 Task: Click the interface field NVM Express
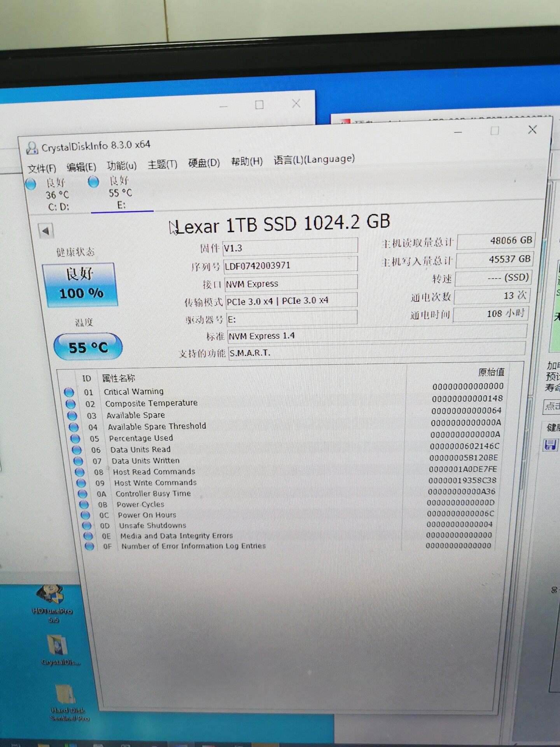click(x=291, y=283)
